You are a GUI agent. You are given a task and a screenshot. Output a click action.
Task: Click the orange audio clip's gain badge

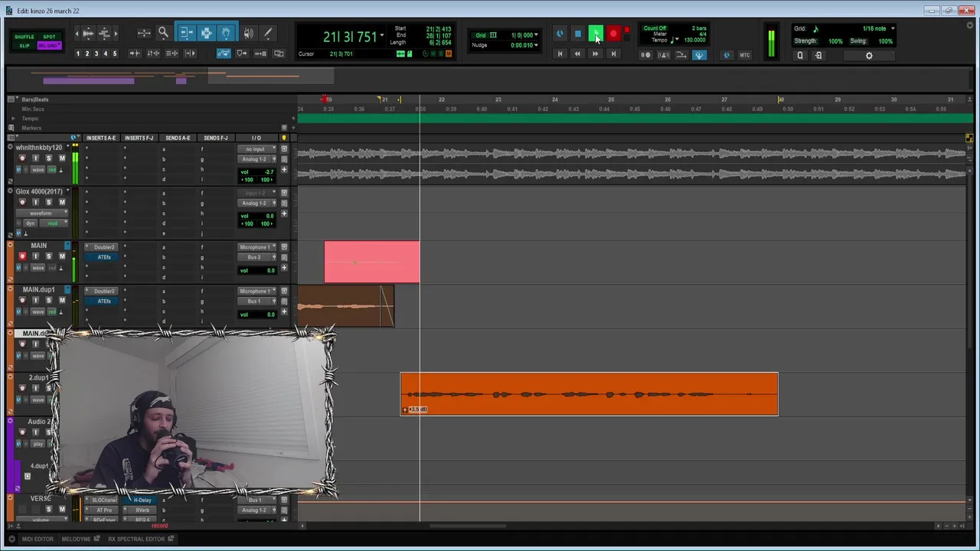click(416, 409)
